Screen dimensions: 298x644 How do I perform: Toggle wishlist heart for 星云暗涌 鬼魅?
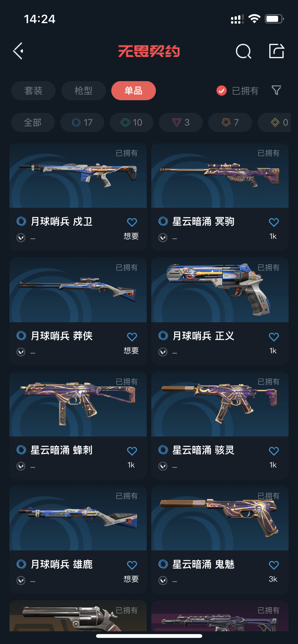click(274, 565)
